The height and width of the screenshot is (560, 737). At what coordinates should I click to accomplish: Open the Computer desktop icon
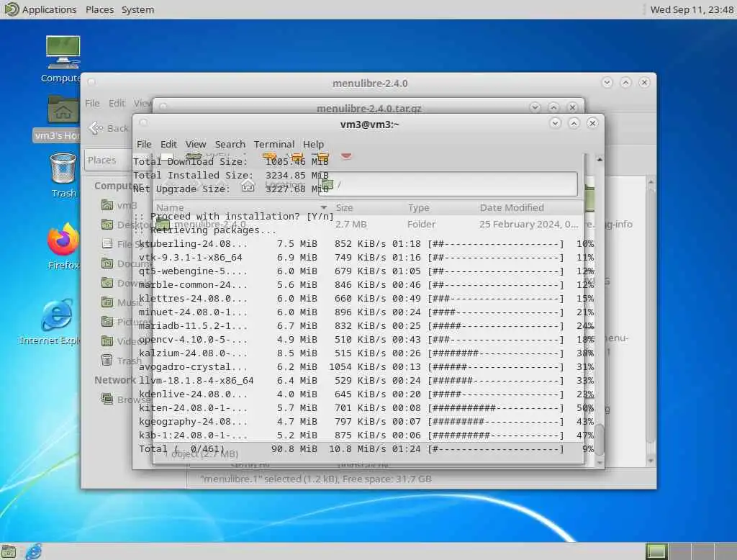point(63,52)
